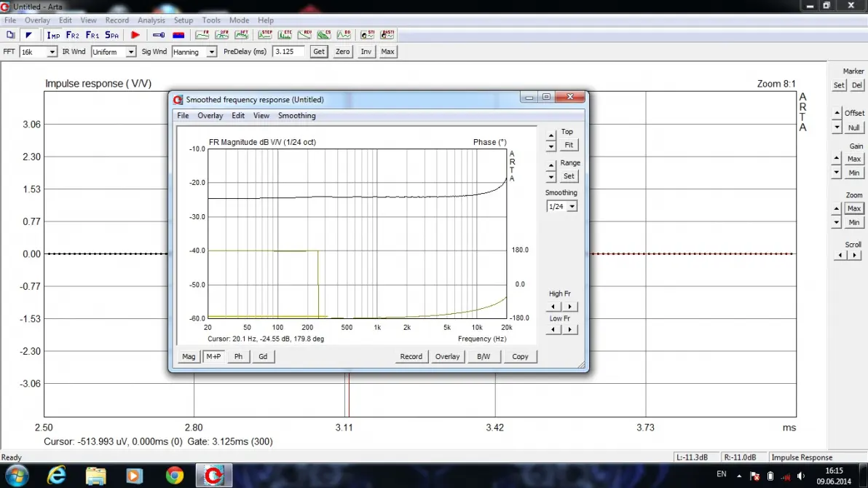
Task: Expand the Sig Wnd Hanning dropdown
Action: pos(211,52)
